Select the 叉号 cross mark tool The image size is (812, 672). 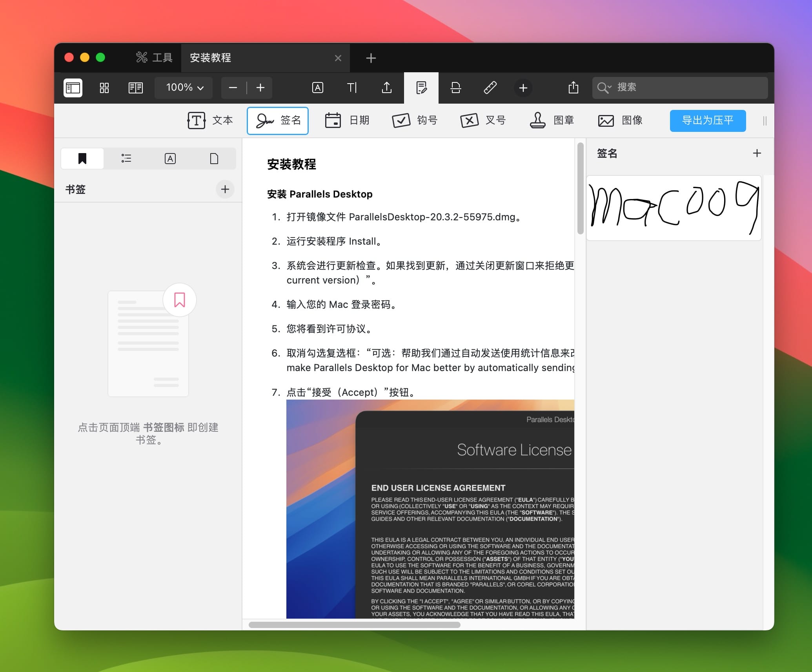483,121
